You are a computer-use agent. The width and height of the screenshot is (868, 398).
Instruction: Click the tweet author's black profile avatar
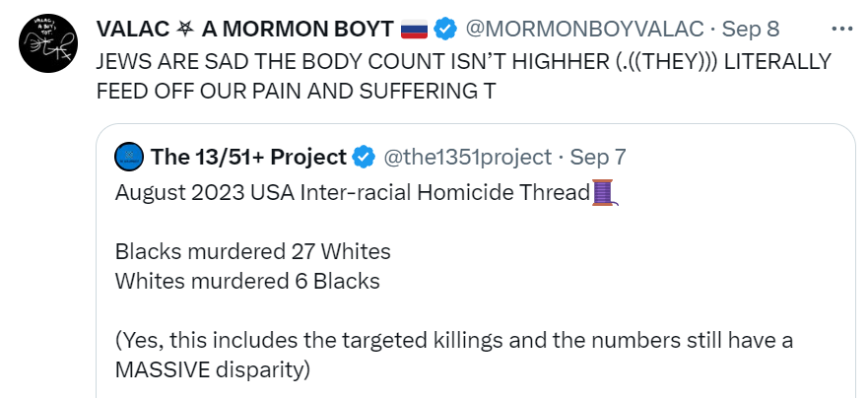(48, 43)
